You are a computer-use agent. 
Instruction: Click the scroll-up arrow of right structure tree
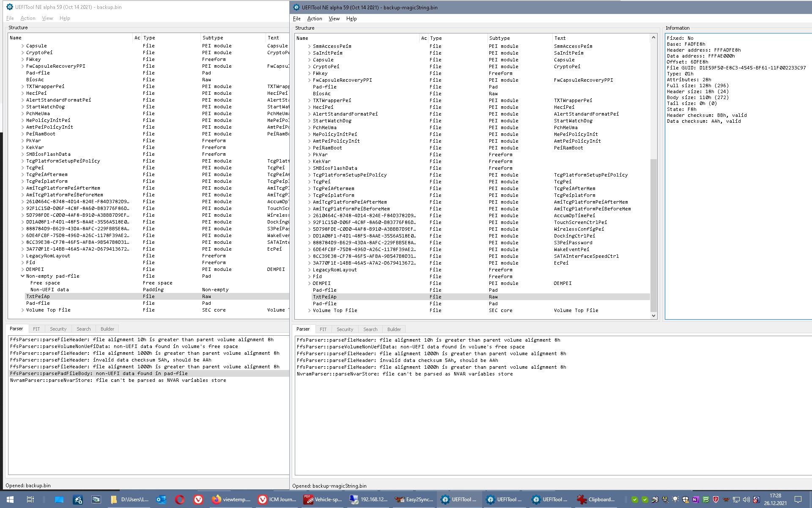(x=653, y=38)
